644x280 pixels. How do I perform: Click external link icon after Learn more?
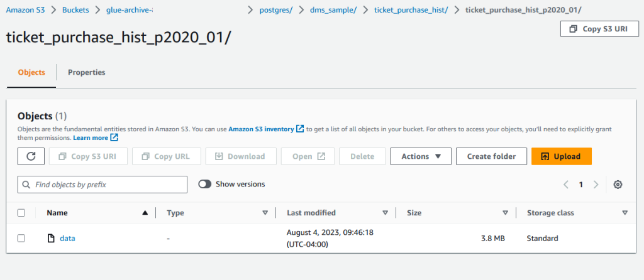coord(114,137)
